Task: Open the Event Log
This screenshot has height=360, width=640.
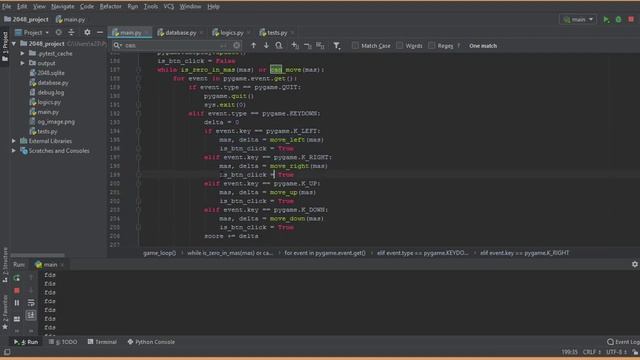Action: tap(623, 342)
